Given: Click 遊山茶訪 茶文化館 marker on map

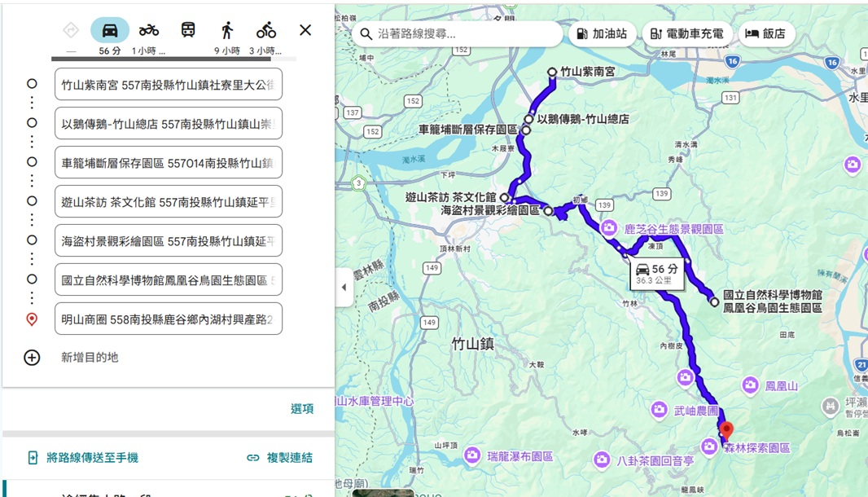Looking at the screenshot, I should point(504,197).
